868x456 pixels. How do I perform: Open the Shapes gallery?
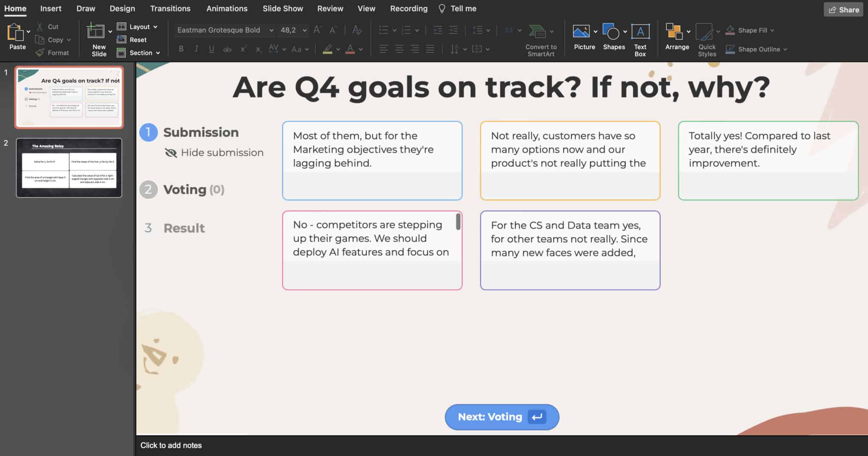(611, 32)
